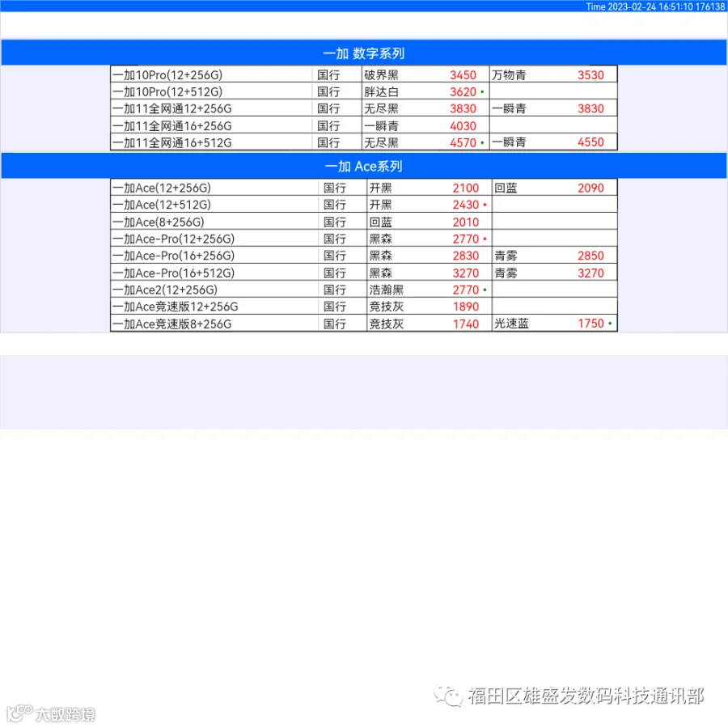Click the 一加 Ace系列 section header
Viewport: 728px width, 728px height.
(363, 166)
